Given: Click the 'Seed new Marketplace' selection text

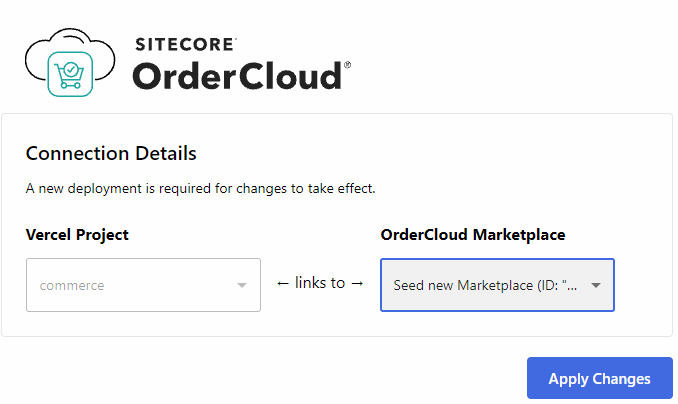Looking at the screenshot, I should point(485,285).
